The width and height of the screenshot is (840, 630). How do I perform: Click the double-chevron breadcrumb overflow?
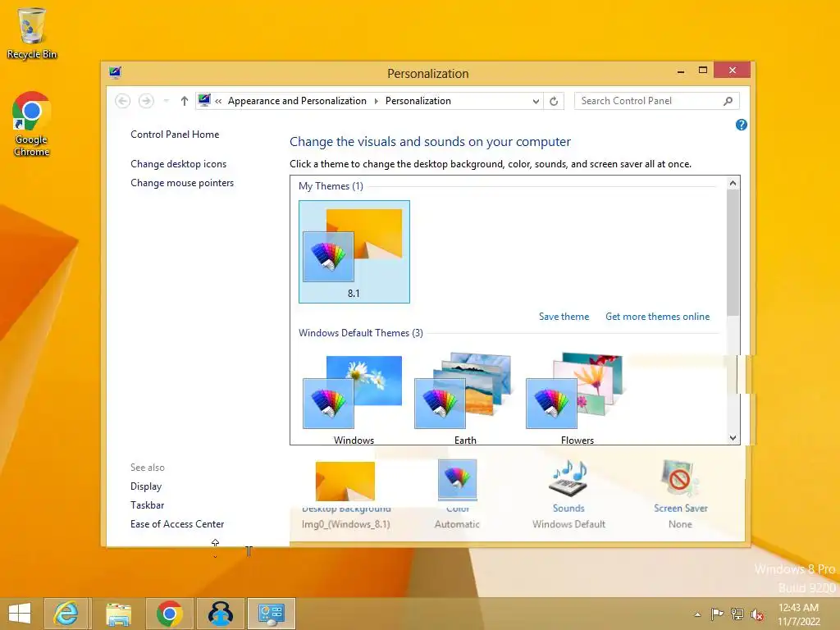pos(218,101)
